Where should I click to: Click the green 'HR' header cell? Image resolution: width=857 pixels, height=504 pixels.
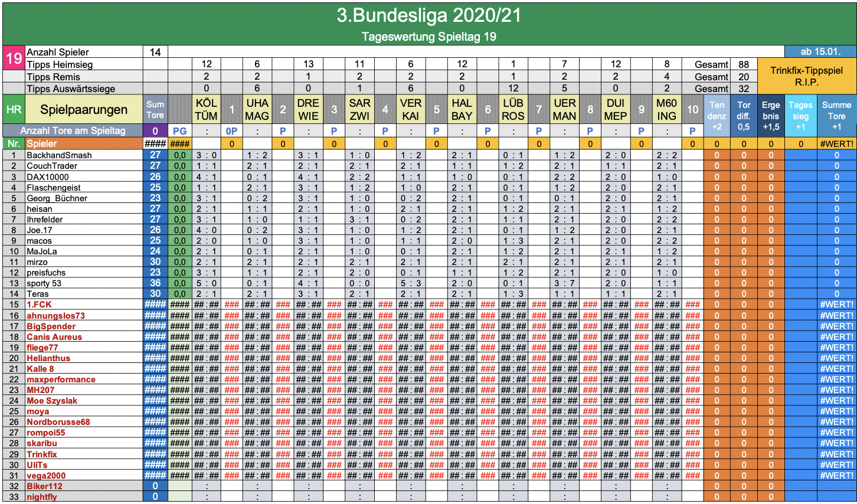pos(14,109)
